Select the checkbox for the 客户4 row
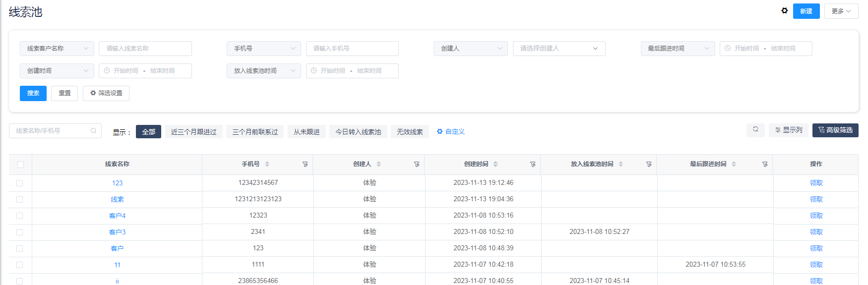868x285 pixels. click(x=20, y=216)
